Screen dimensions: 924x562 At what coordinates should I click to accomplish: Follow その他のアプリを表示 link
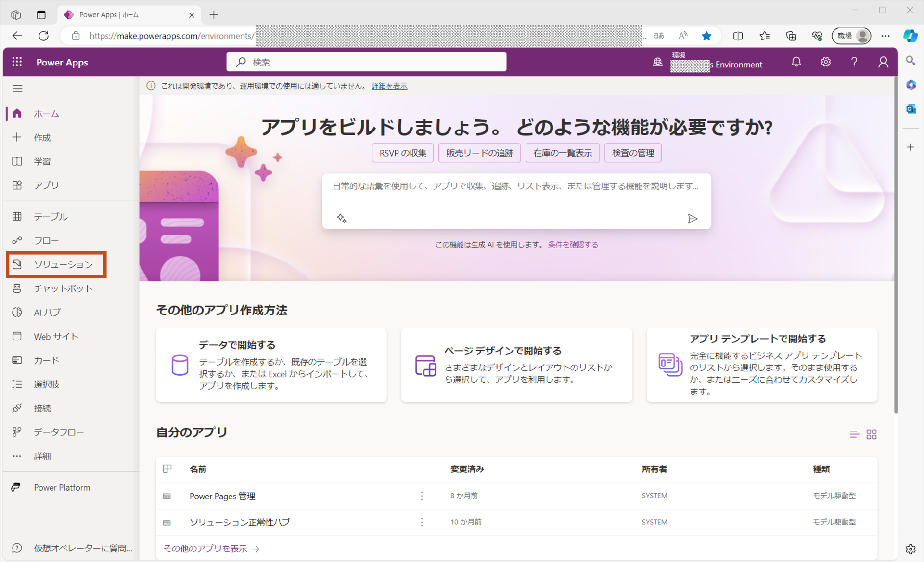click(x=212, y=549)
